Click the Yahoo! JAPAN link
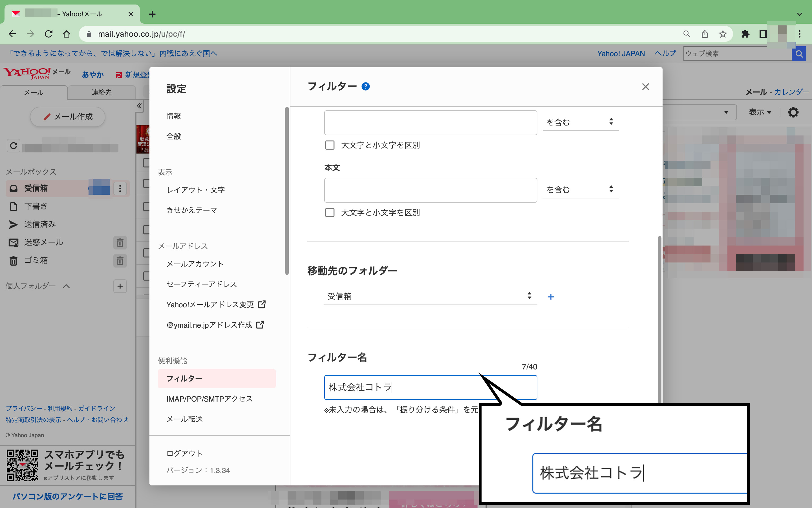This screenshot has height=508, width=812. point(621,54)
